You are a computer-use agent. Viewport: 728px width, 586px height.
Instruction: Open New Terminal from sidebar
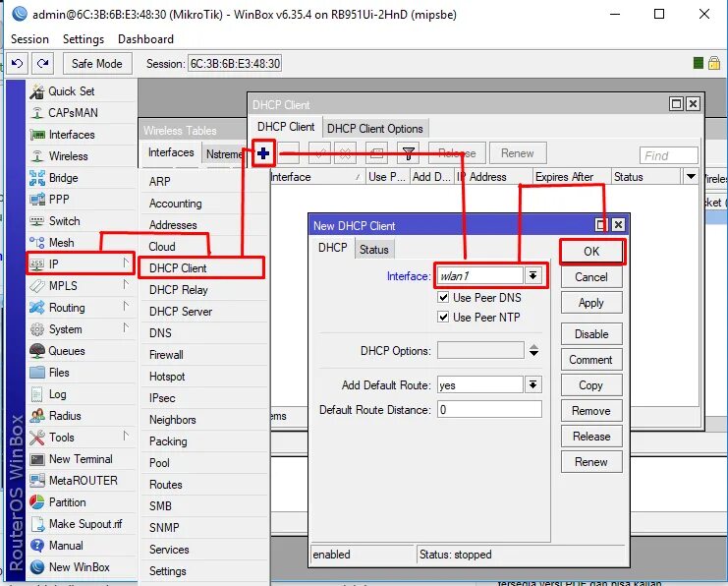point(82,459)
